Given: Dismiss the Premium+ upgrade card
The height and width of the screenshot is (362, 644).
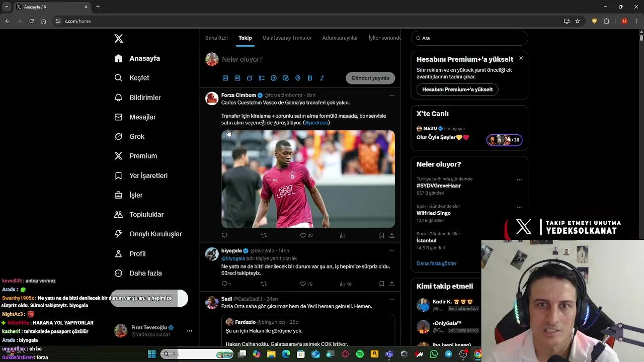Looking at the screenshot, I should [521, 58].
